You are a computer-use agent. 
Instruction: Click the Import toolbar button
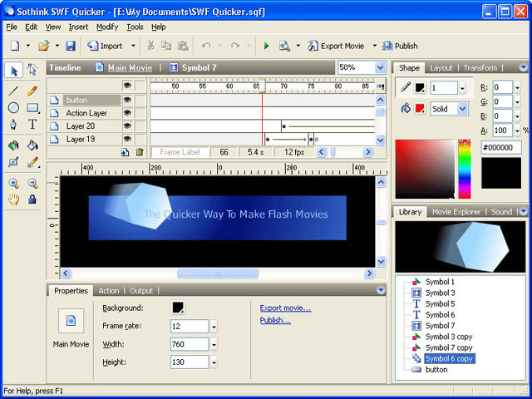(x=106, y=46)
